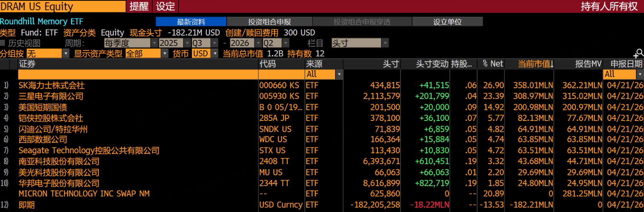This screenshot has width=644, height=212.
Task: Sort by the 头寸变动 column header
Action: pos(432,64)
